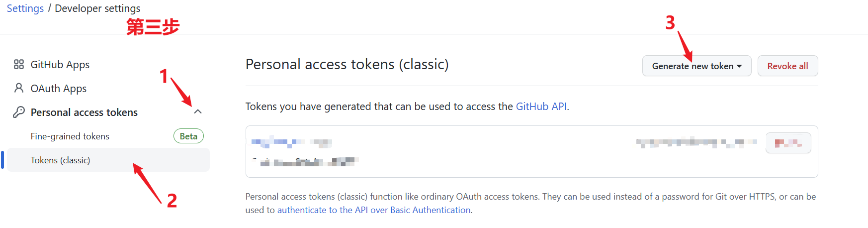Click the OAuth Apps person icon
868x228 pixels.
[x=19, y=88]
